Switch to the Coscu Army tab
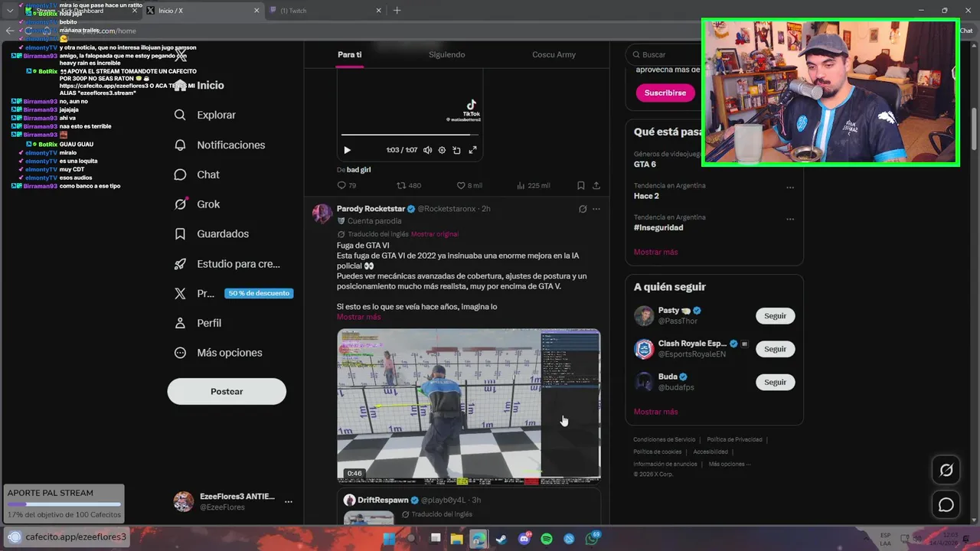Screen dimensions: 980x551 coord(554,54)
